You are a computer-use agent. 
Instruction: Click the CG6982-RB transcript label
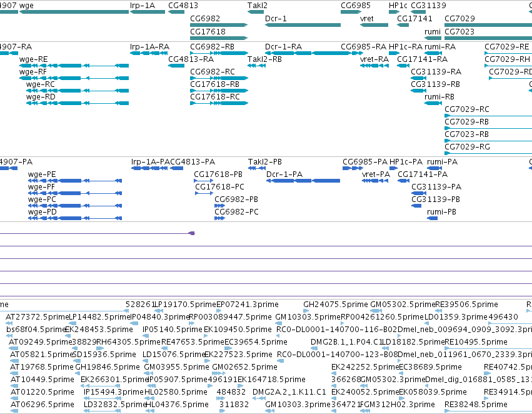212,46
